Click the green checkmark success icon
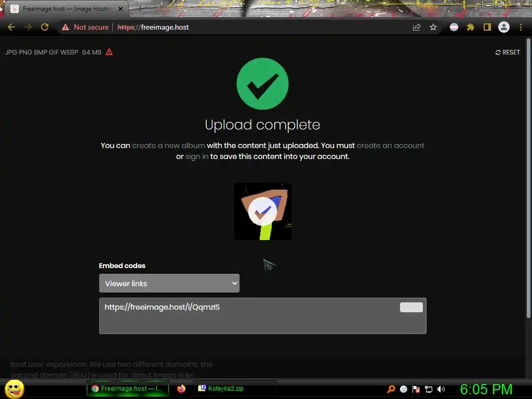The width and height of the screenshot is (532, 399). [262, 84]
